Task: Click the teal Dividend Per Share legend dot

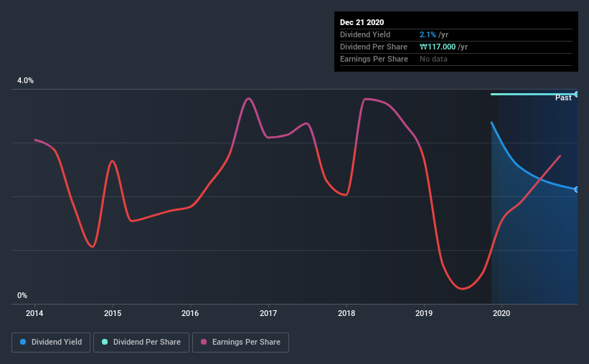Action: 105,342
